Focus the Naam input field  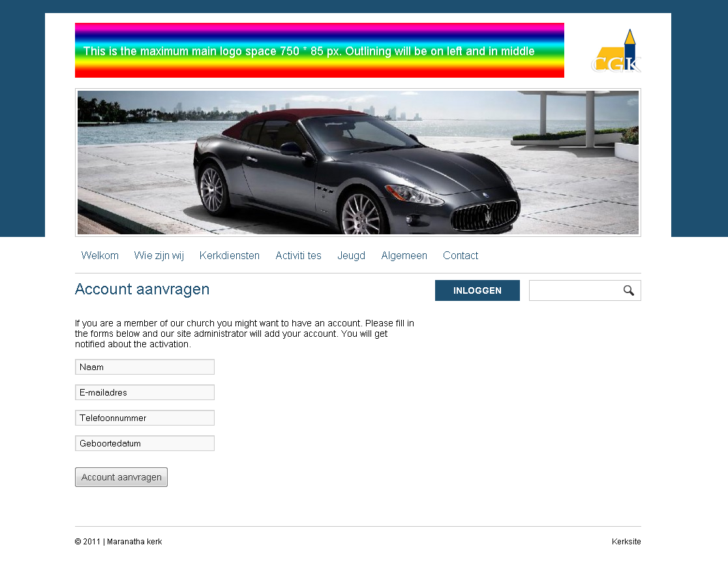(x=145, y=367)
